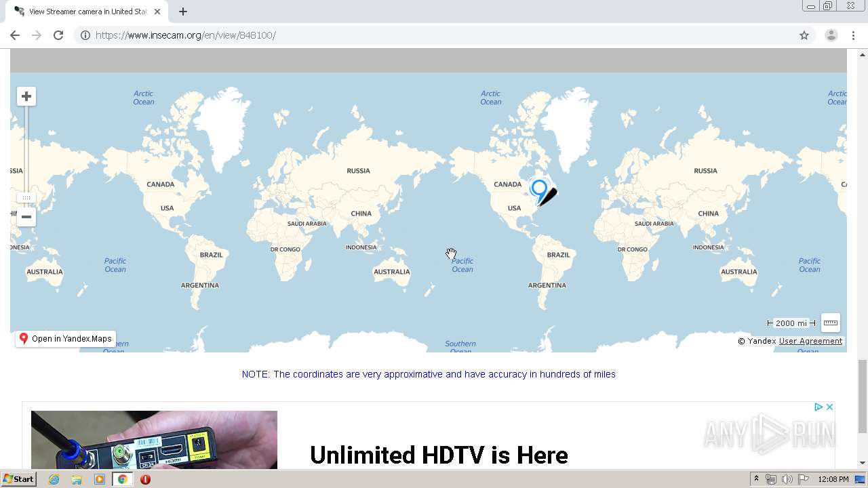868x488 pixels.
Task: Bookmark this page with star icon
Action: [804, 35]
